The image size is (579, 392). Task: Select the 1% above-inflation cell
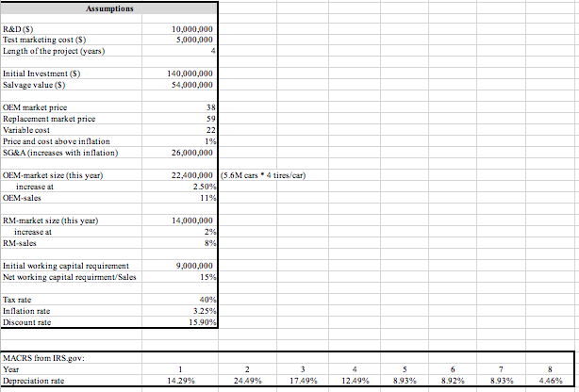[180, 141]
